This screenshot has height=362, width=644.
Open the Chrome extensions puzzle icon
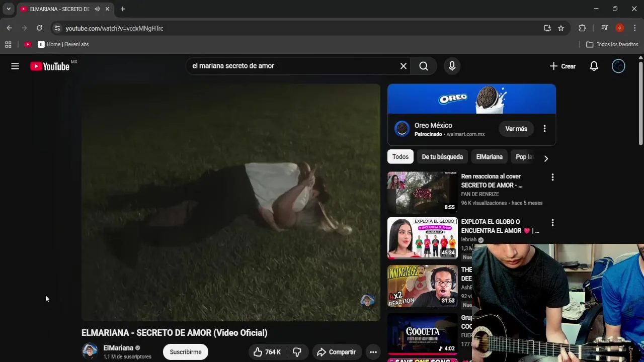[x=583, y=28]
